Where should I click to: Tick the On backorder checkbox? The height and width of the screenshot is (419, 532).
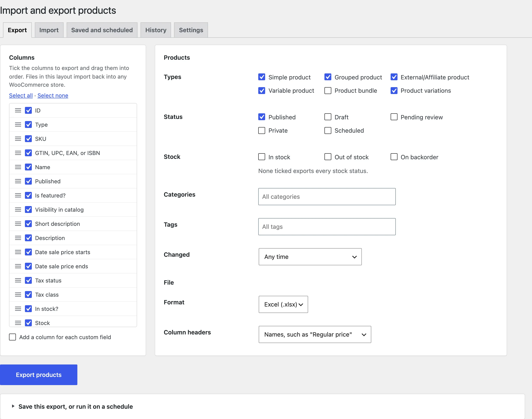[x=394, y=157]
